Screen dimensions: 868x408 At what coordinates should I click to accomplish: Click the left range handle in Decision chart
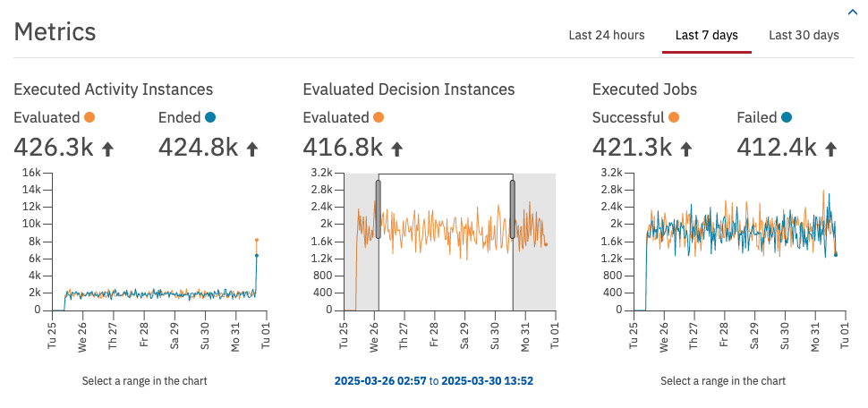[379, 209]
